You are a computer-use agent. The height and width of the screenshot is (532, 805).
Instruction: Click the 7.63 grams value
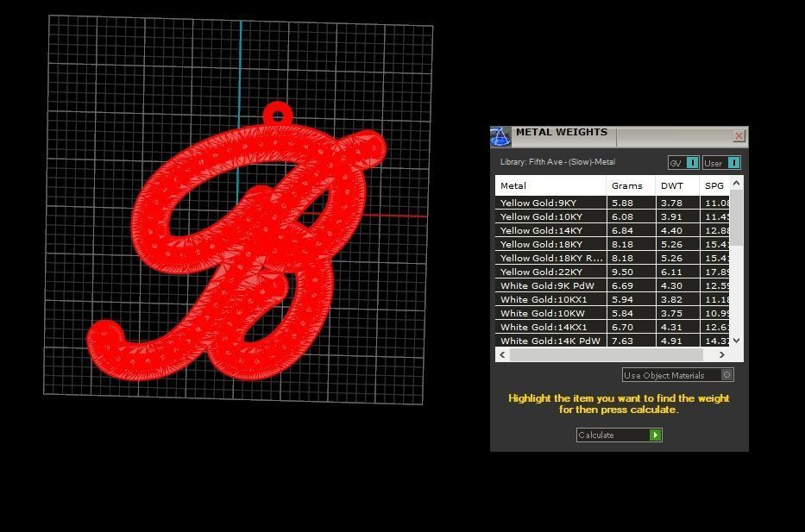[x=622, y=341]
